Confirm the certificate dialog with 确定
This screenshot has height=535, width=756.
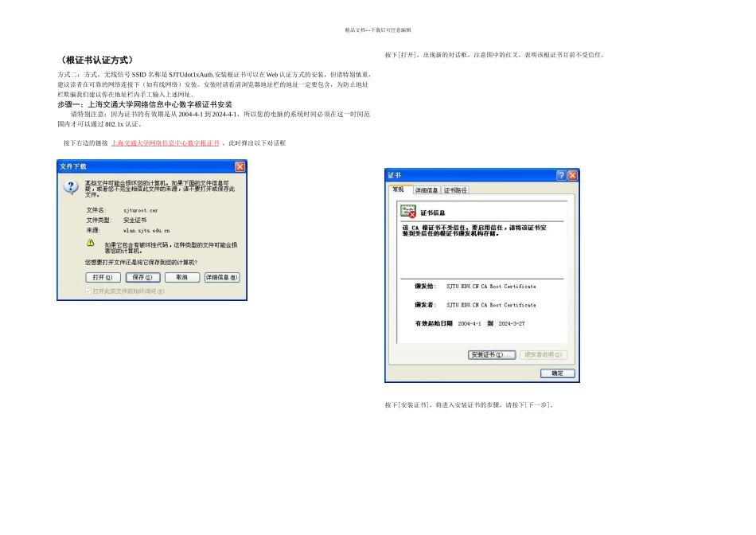pyautogui.click(x=557, y=373)
